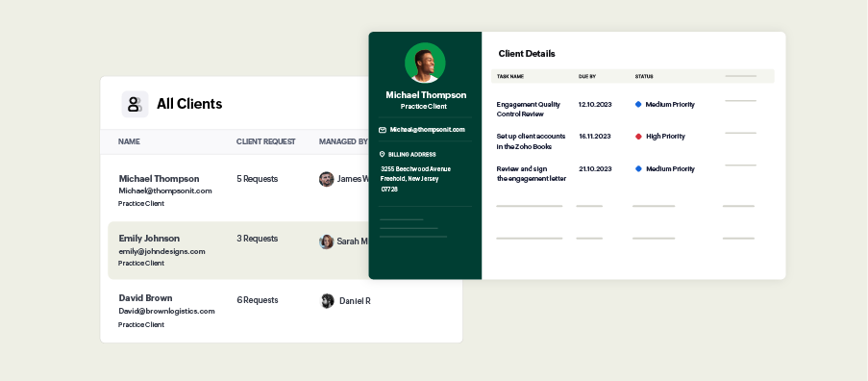Click the DUE BY column header
This screenshot has width=868, height=381.
[586, 76]
